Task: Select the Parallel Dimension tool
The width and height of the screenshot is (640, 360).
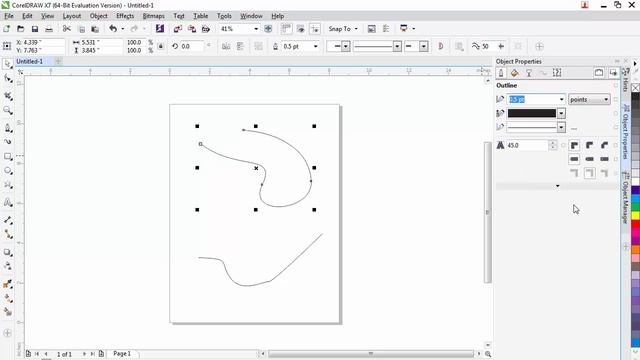Action: (7, 220)
